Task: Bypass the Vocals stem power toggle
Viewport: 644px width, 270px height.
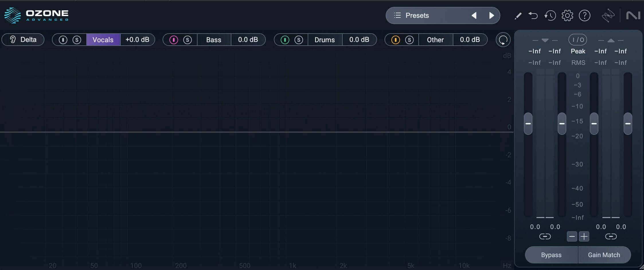Action: pos(63,40)
